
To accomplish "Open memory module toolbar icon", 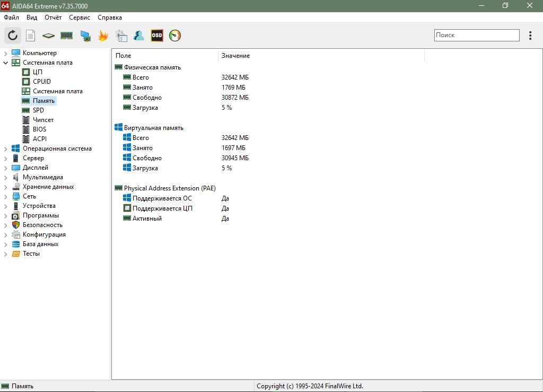I will (66, 36).
